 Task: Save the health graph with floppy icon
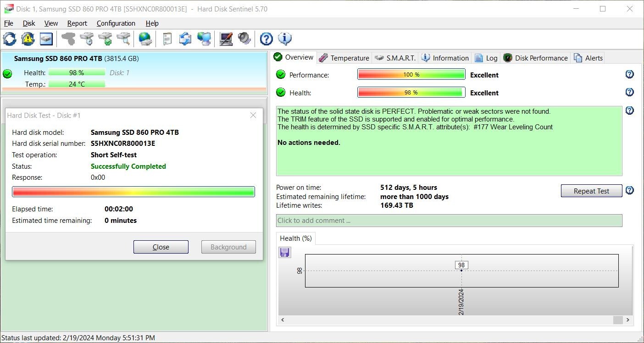(284, 252)
